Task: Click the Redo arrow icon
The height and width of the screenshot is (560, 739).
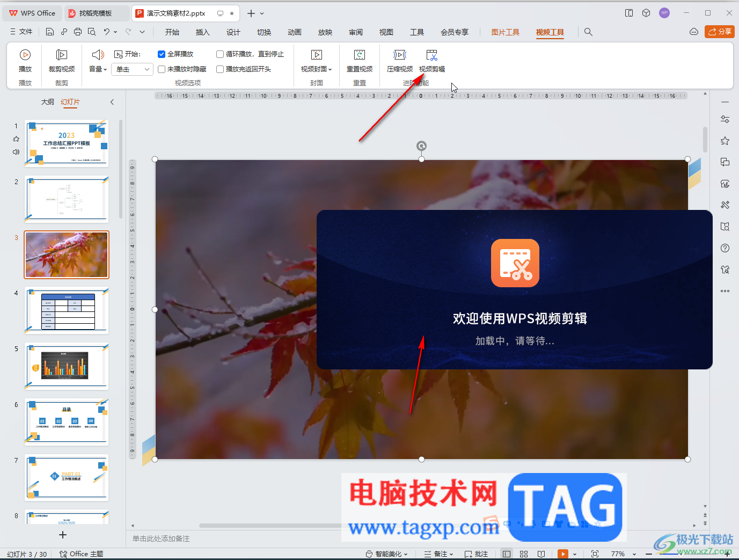Action: [x=128, y=32]
